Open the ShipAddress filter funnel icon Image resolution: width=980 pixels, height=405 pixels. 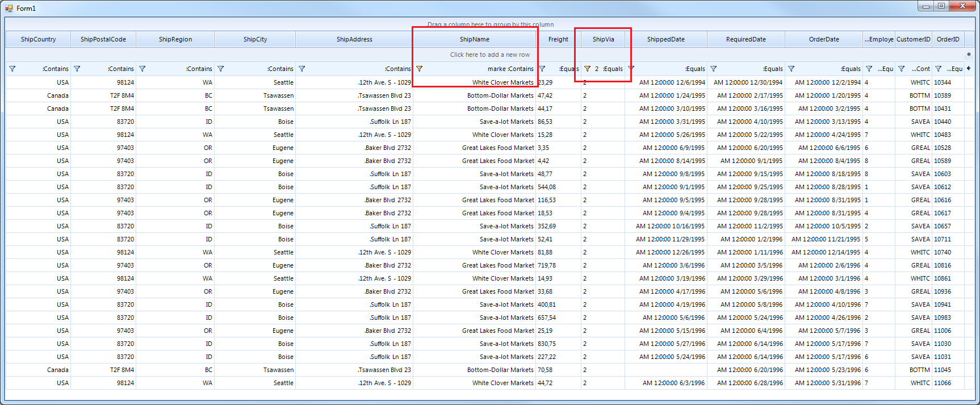coord(302,69)
